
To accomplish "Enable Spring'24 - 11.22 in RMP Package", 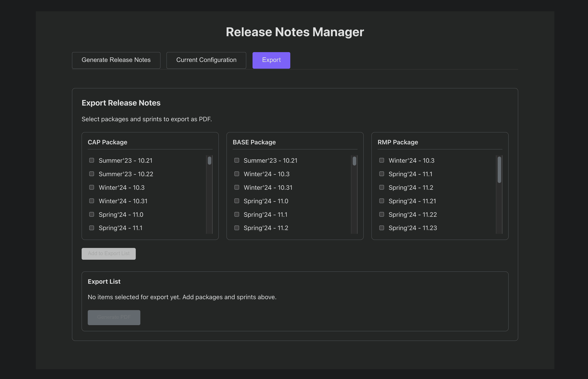I will pos(382,215).
